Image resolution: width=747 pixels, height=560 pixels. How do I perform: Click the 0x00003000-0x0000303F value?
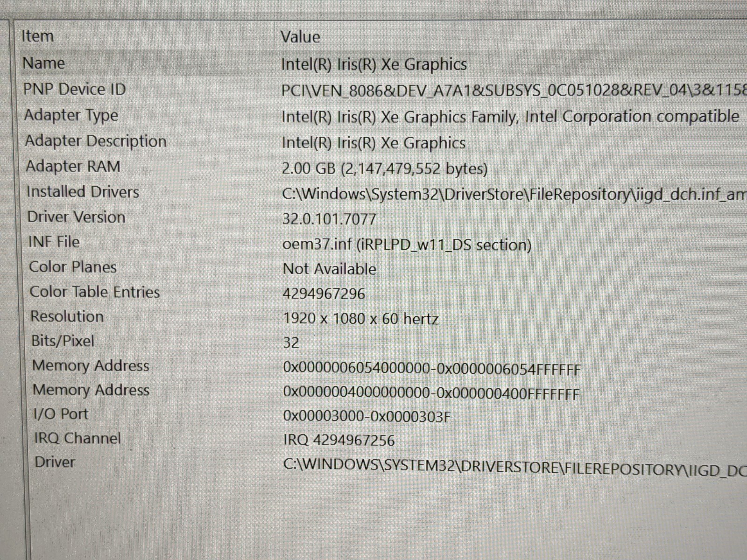[x=367, y=416]
